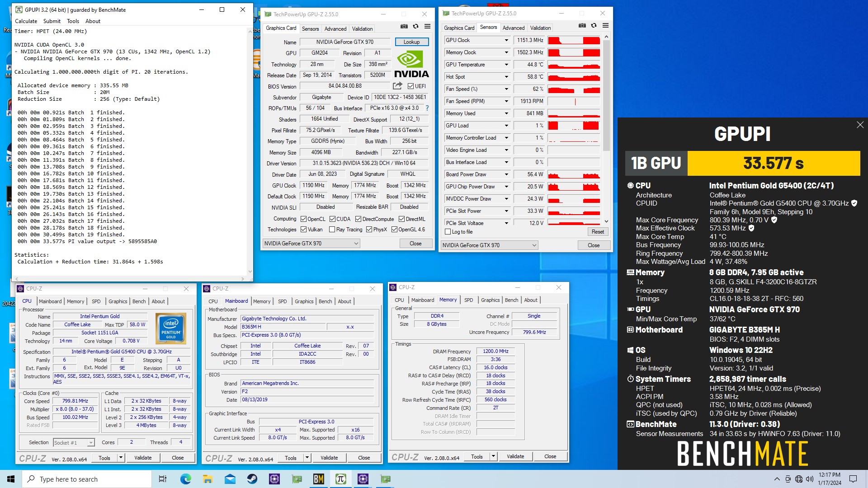Screen dimensions: 868x488
Task: Expand the Board Power Draw sensor dropdown
Action: (506, 174)
